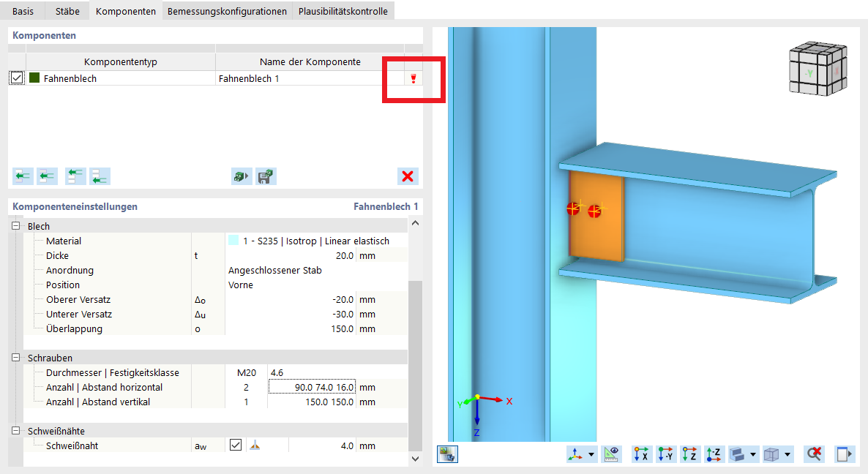Open the load from library icon
The image size is (868, 474).
[242, 176]
